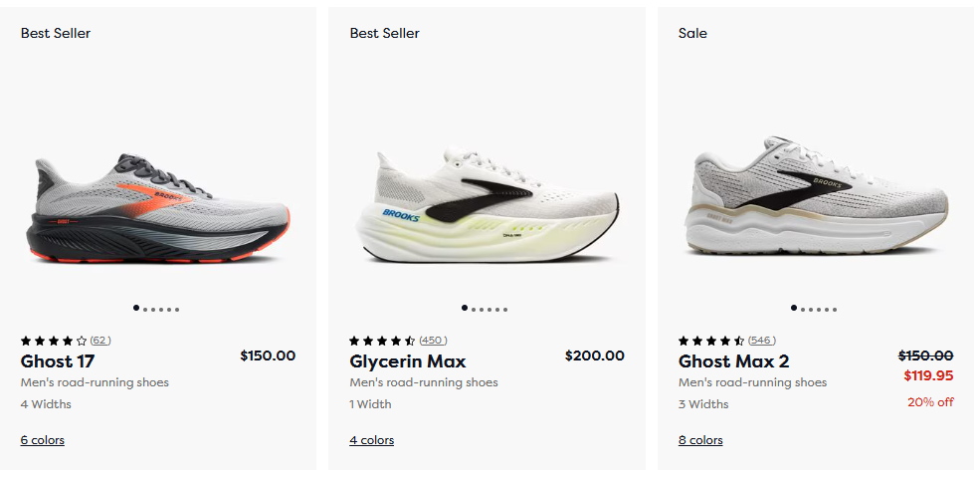Click the Sale badge on Ghost Max 2
Image resolution: width=980 pixels, height=477 pixels.
point(692,33)
